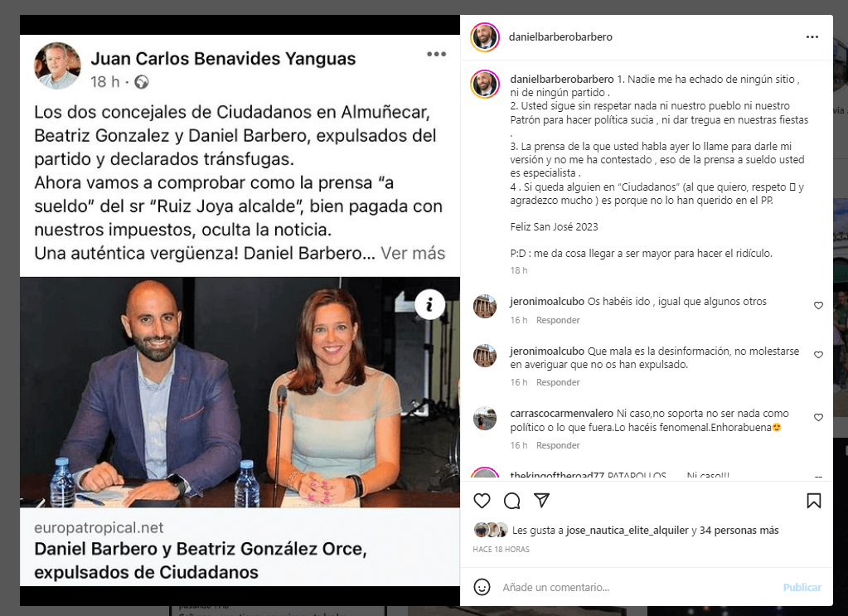Open danielbarberobarbero profile from header
This screenshot has width=848, height=616.
(x=560, y=36)
